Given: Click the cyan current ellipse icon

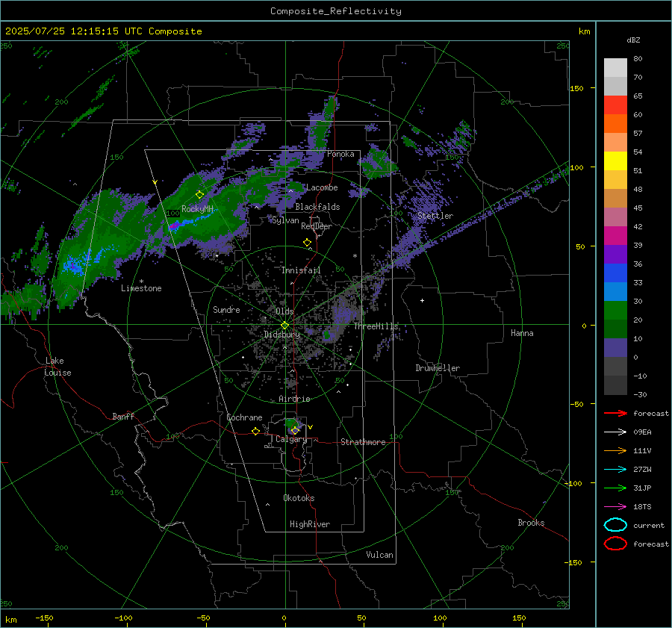Looking at the screenshot, I should pos(615,525).
